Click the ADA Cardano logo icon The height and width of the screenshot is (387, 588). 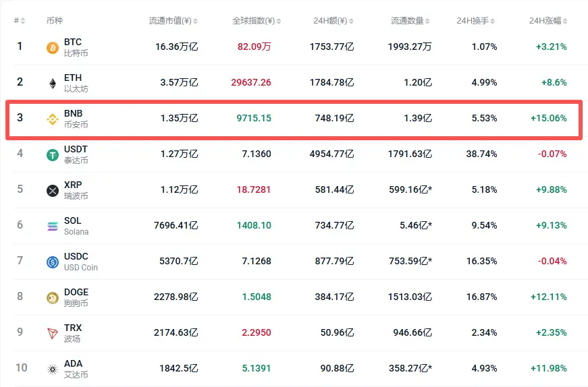click(53, 369)
